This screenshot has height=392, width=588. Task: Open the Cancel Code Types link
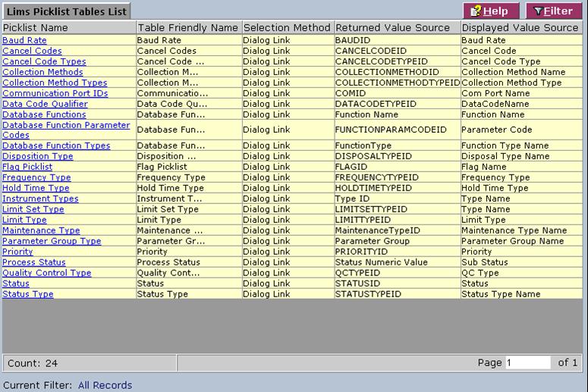click(x=44, y=61)
